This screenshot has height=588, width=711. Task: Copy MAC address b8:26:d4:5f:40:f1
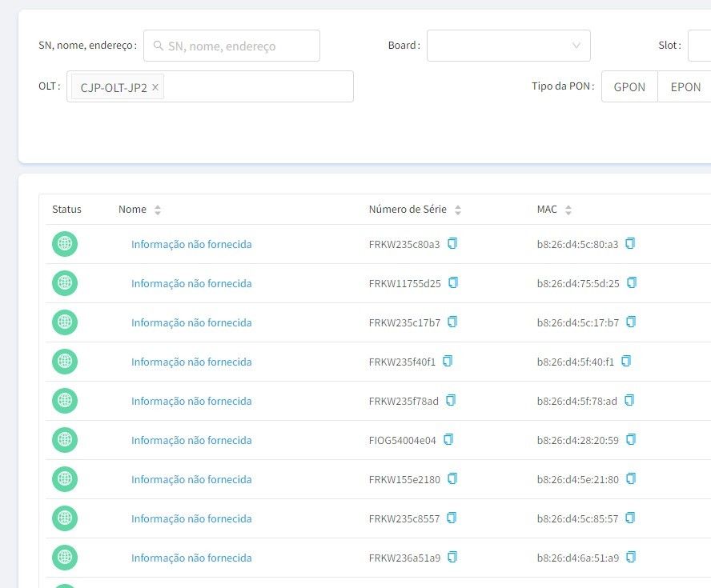point(626,361)
